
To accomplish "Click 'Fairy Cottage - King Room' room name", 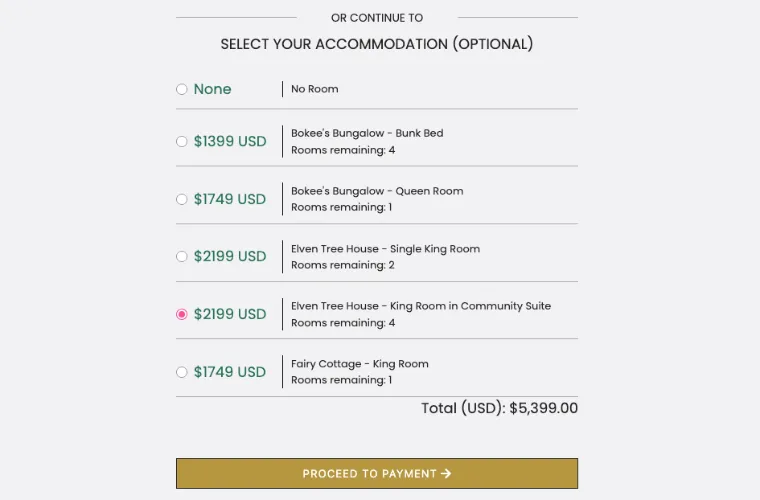I will point(360,364).
